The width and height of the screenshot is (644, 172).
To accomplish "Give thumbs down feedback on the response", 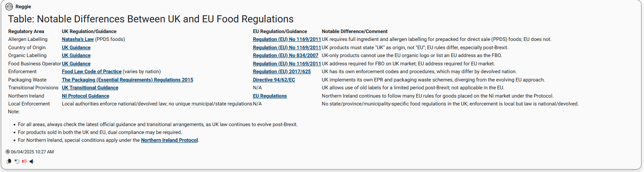I will [x=24, y=161].
